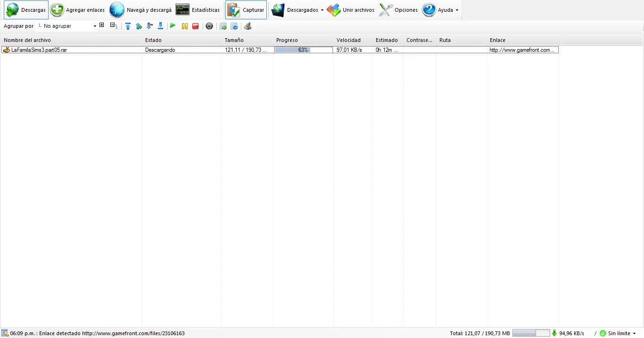Viewport: 644px width, 338px height.
Task: Click the status bar log icon
Action: pyautogui.click(x=5, y=333)
